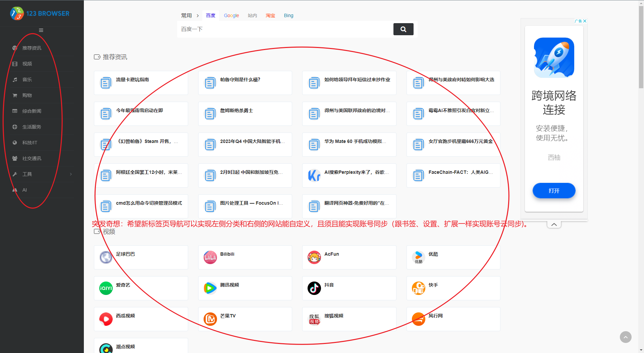Open 抖音 site icon
Viewport: 644px width, 353px height.
tap(314, 288)
